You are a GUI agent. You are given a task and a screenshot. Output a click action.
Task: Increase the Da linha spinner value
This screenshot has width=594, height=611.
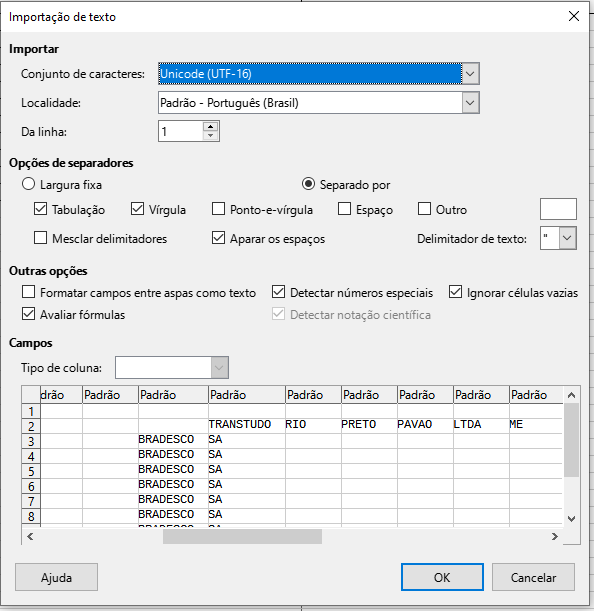pyautogui.click(x=210, y=127)
